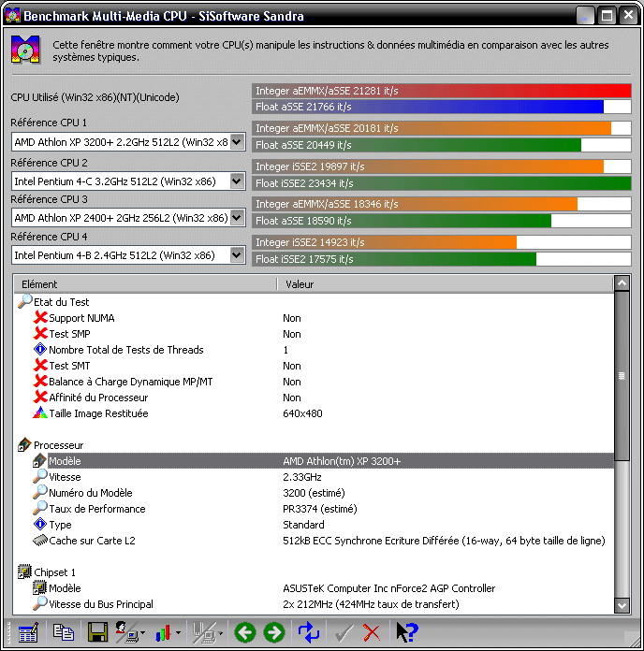Open the Référence CPU 3 dropdown
The image size is (644, 651).
point(237,218)
